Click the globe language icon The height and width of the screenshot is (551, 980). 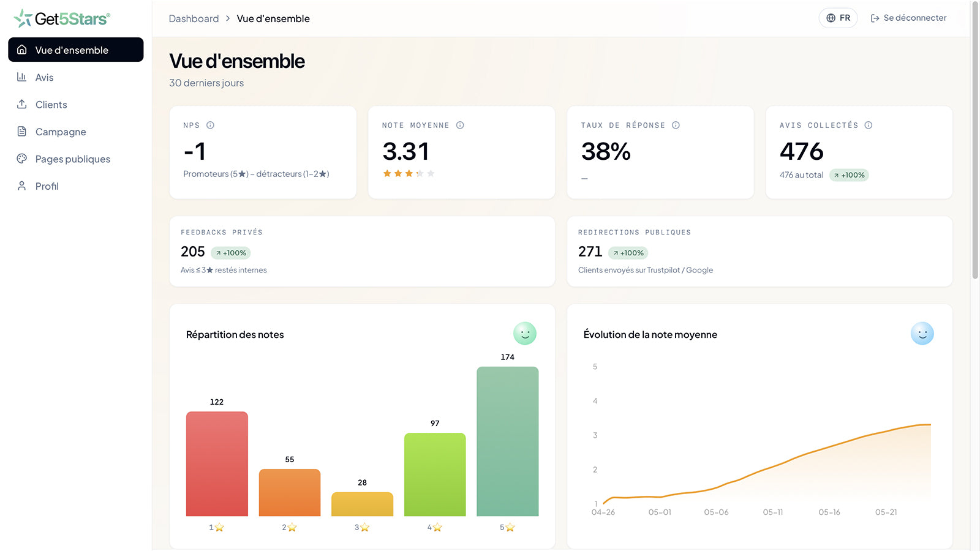[x=831, y=18]
